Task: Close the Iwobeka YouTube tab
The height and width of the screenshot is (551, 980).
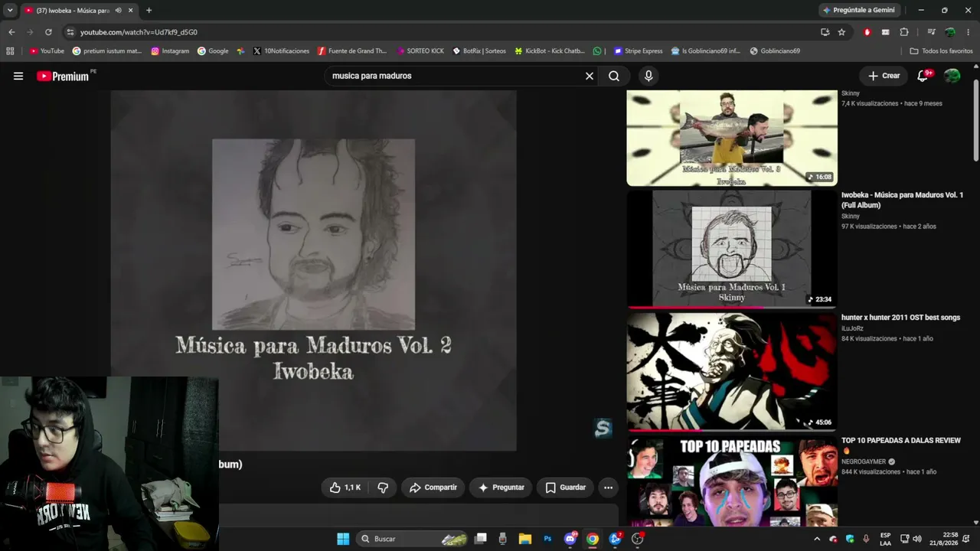Action: tap(130, 10)
